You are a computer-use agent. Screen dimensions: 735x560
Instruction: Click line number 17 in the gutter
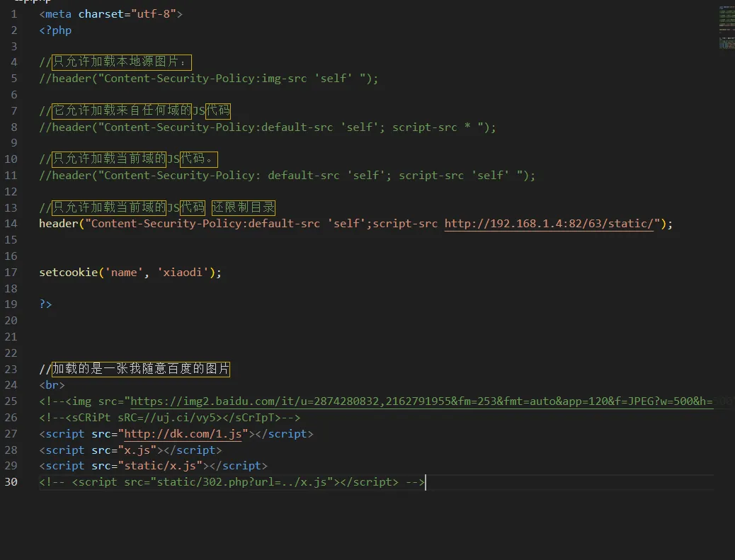point(11,273)
